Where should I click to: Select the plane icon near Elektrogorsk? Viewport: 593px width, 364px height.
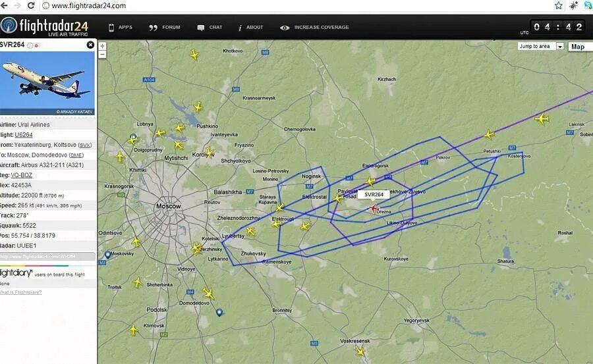pyautogui.click(x=370, y=182)
